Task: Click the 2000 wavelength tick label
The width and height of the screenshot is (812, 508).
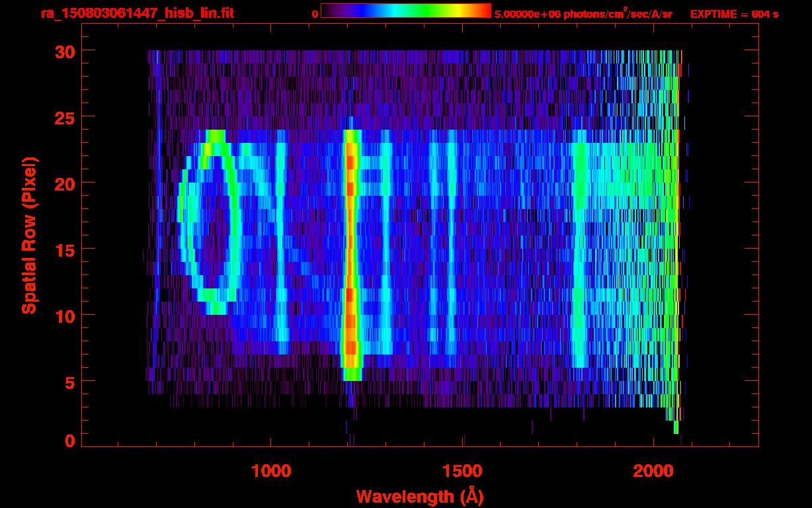Action: click(653, 470)
